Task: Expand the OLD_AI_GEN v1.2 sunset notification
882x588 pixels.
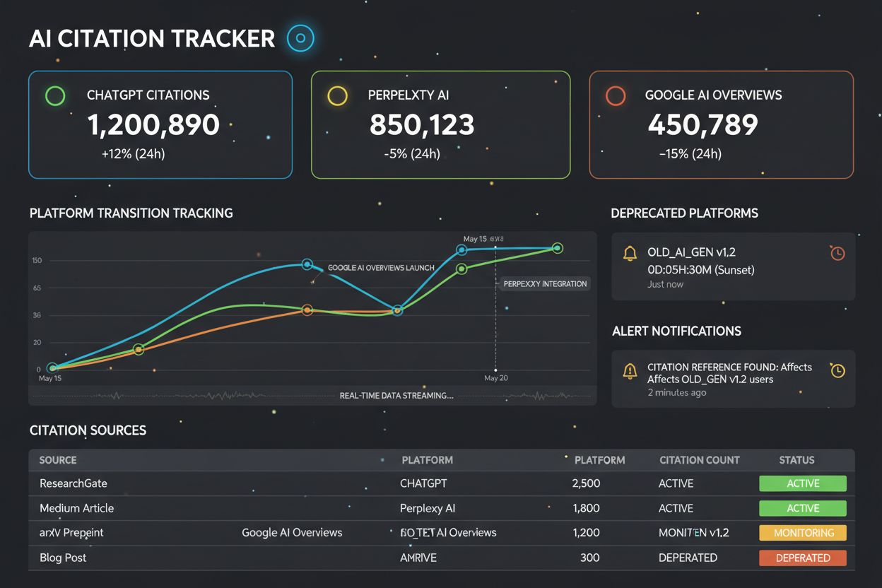Action: click(x=733, y=266)
